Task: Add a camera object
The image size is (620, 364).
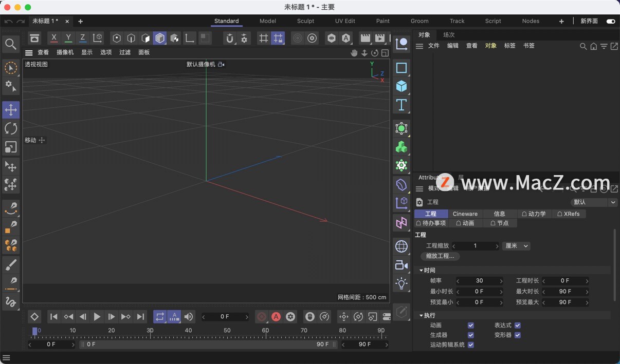Action: pos(402,265)
